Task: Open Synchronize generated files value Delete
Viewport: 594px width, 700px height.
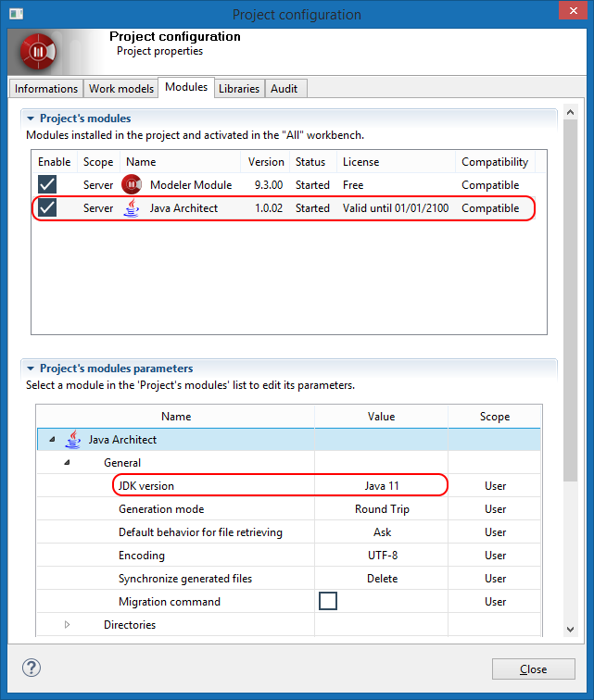Action: tap(382, 579)
